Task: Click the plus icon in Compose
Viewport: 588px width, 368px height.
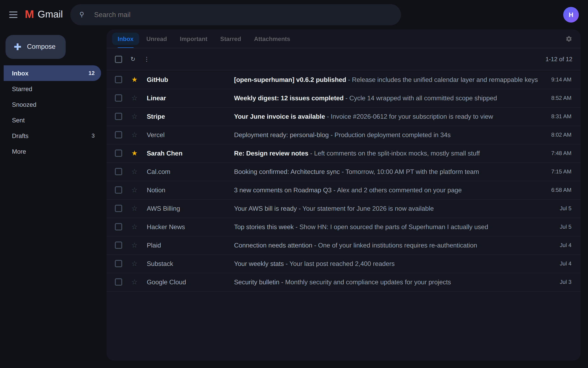Action: [x=17, y=47]
